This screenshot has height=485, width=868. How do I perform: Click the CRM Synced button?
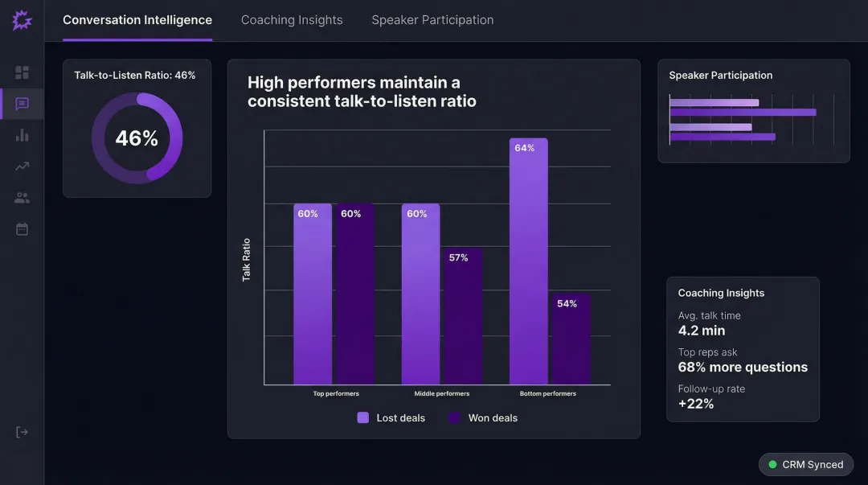click(x=806, y=464)
